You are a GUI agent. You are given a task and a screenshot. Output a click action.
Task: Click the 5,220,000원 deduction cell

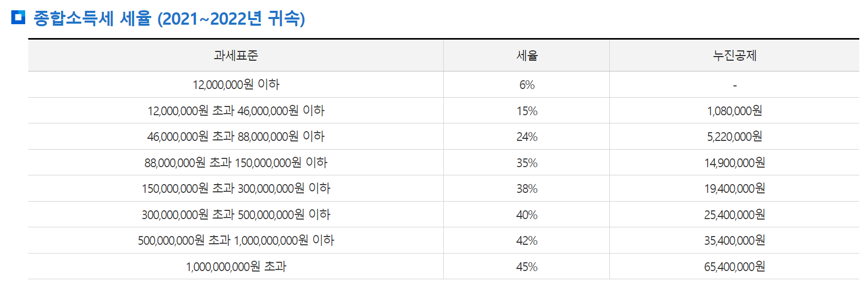click(x=735, y=136)
